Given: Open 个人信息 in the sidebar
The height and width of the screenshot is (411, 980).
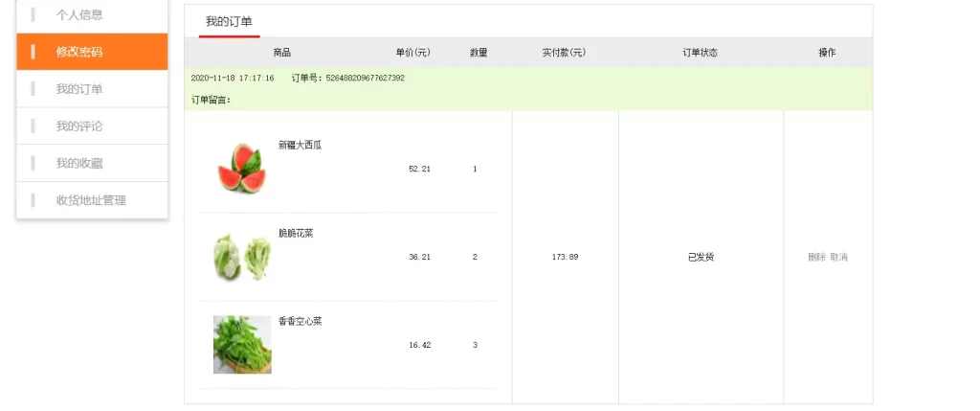Looking at the screenshot, I should pyautogui.click(x=79, y=15).
